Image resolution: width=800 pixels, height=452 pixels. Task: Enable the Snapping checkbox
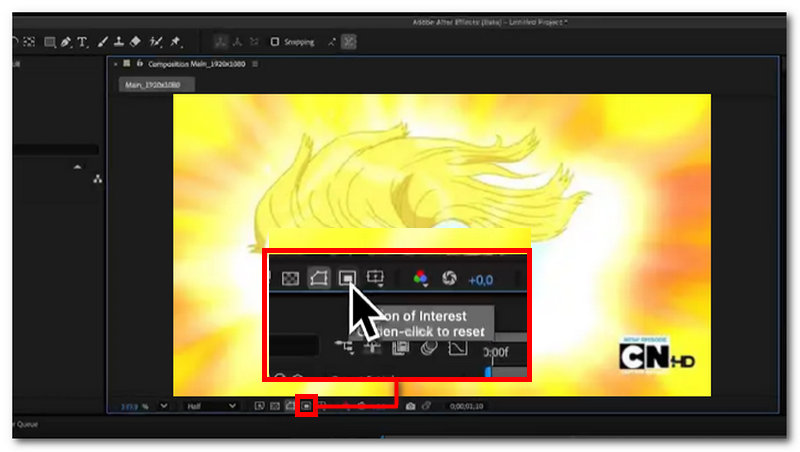pyautogui.click(x=274, y=42)
